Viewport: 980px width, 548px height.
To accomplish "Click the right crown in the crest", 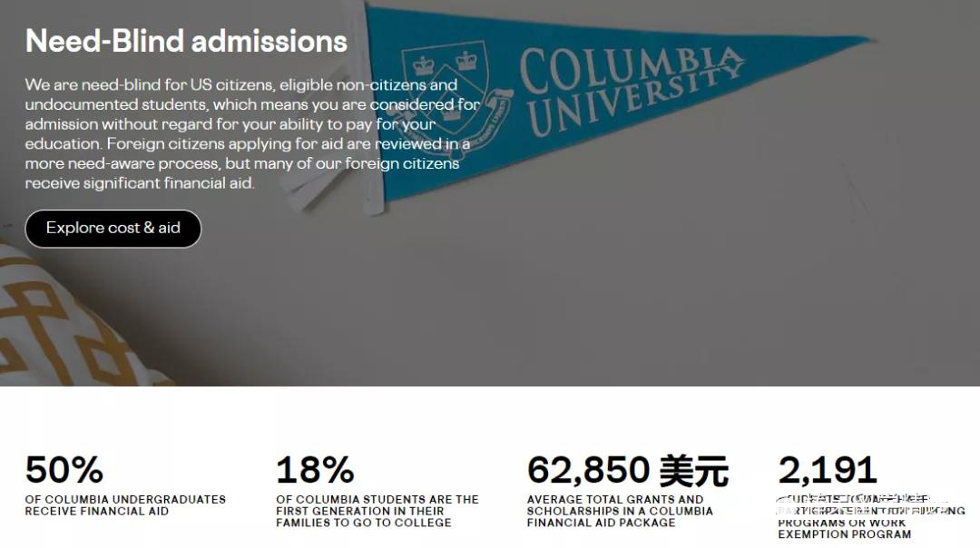I will pyautogui.click(x=466, y=61).
